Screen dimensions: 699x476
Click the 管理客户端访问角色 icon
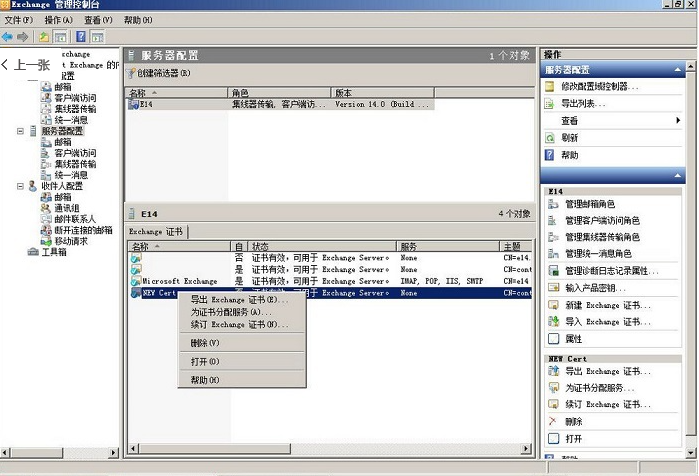point(553,221)
